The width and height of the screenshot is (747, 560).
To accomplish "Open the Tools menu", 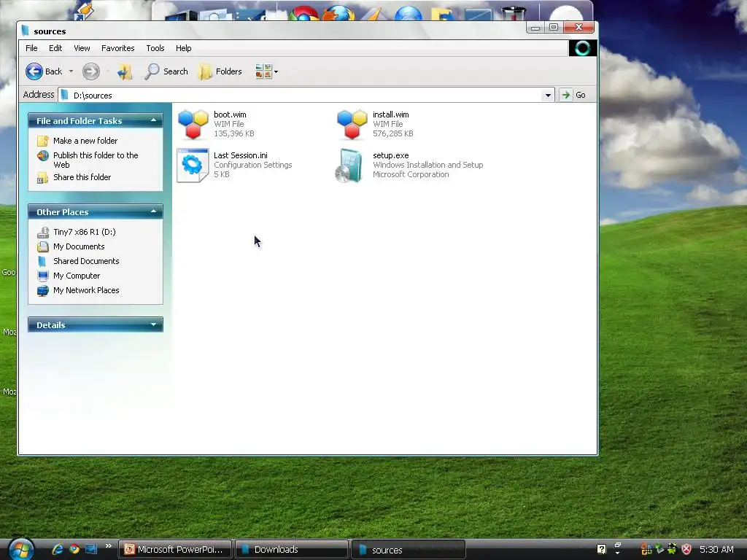I will tap(155, 48).
